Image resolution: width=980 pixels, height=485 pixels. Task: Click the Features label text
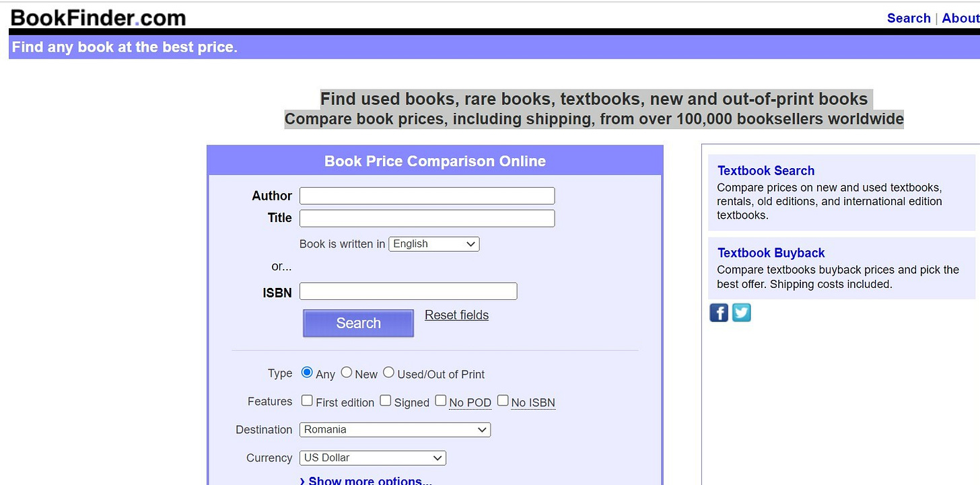click(270, 402)
